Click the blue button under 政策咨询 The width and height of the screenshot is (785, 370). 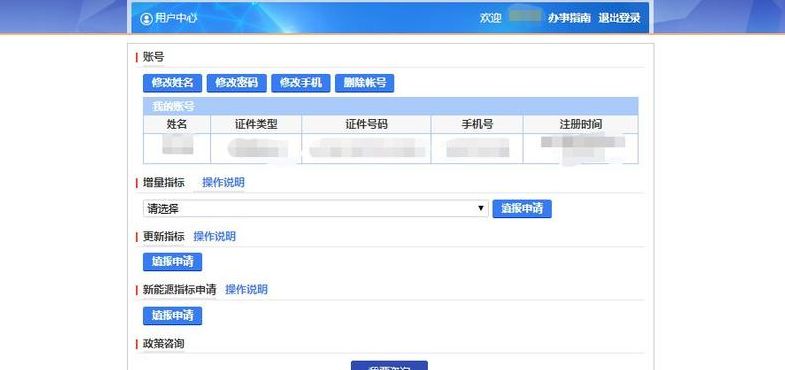pyautogui.click(x=389, y=365)
